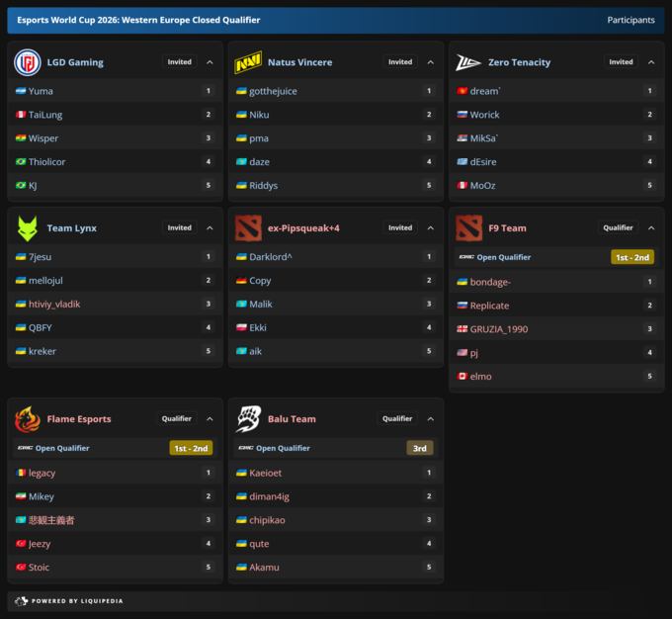This screenshot has width=672, height=619.
Task: Collapse the F9 Team roster chevron
Action: [x=651, y=227]
